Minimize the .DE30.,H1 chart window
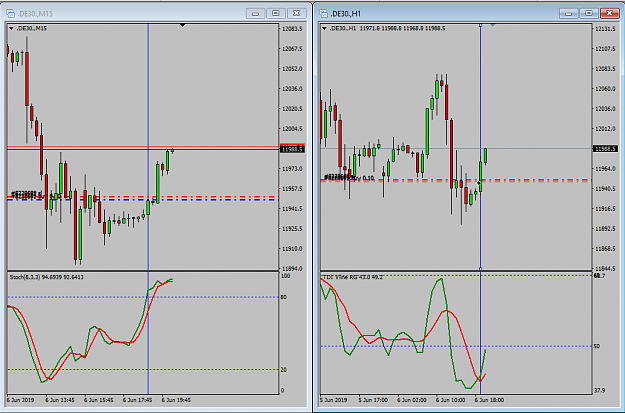625x413 pixels. point(568,14)
